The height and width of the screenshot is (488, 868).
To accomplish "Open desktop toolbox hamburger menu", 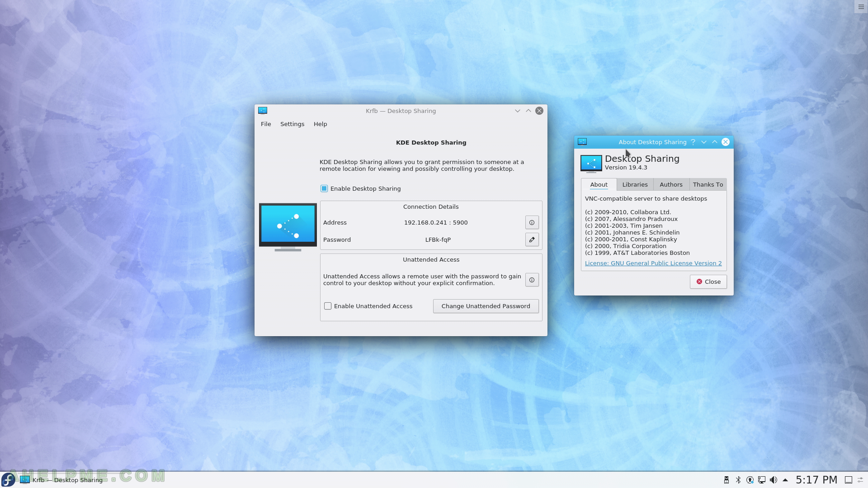I will tap(861, 7).
